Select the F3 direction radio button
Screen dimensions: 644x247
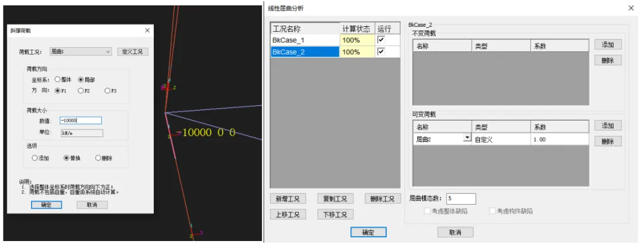coord(107,91)
